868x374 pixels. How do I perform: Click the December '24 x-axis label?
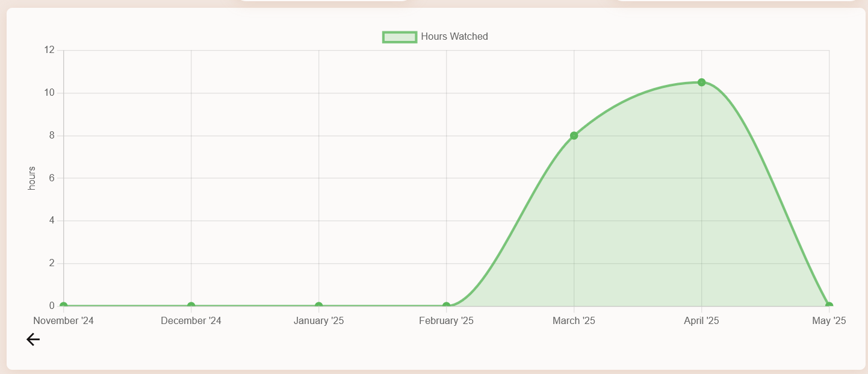tap(191, 321)
